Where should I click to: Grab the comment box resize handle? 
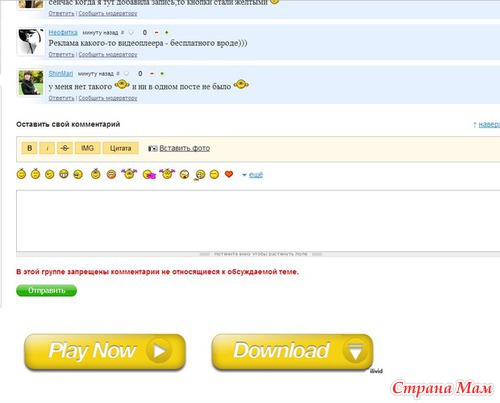[x=261, y=254]
